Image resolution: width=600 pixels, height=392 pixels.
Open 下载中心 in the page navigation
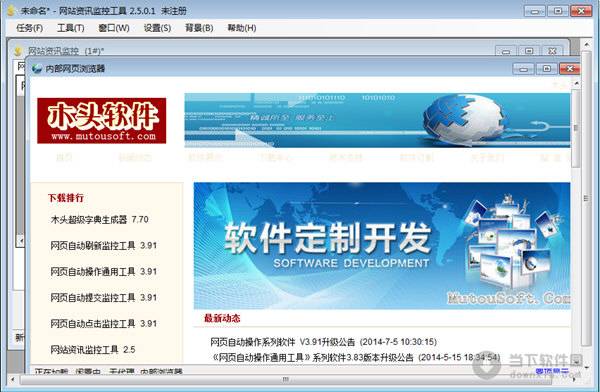pyautogui.click(x=276, y=157)
